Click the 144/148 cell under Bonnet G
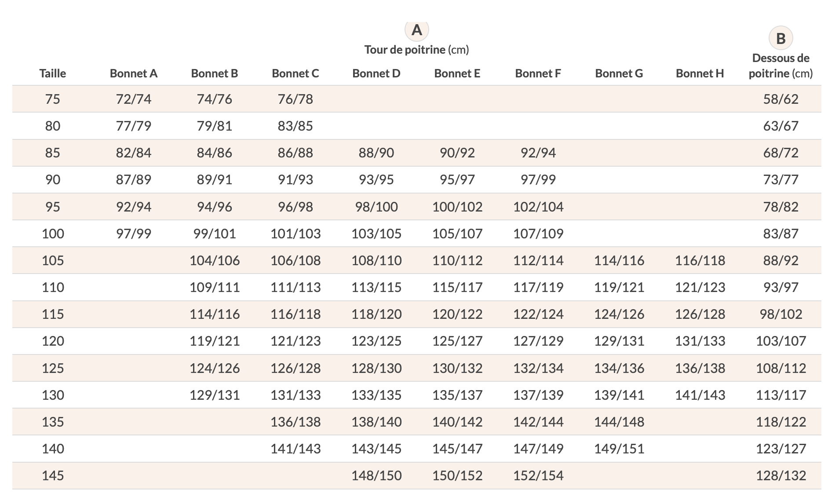 (x=619, y=422)
